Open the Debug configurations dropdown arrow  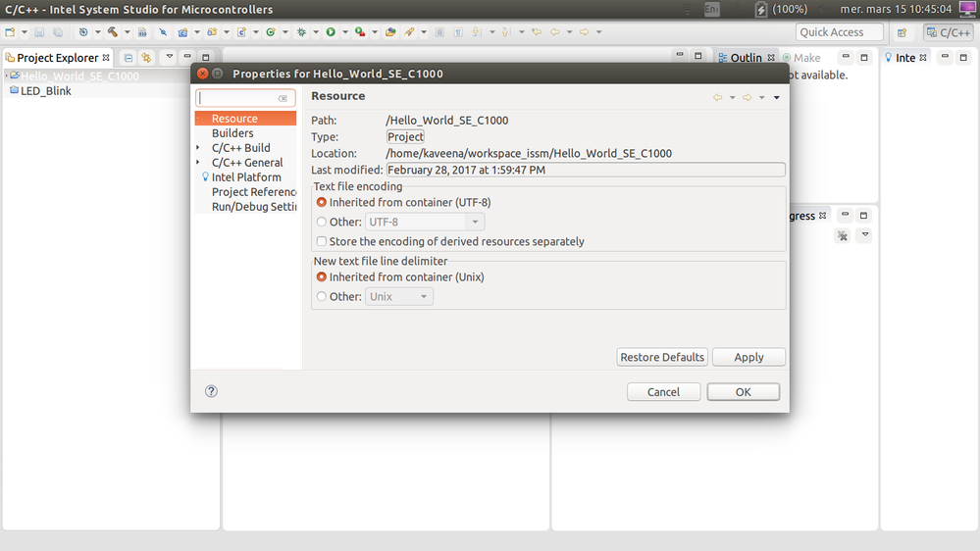coord(316,31)
